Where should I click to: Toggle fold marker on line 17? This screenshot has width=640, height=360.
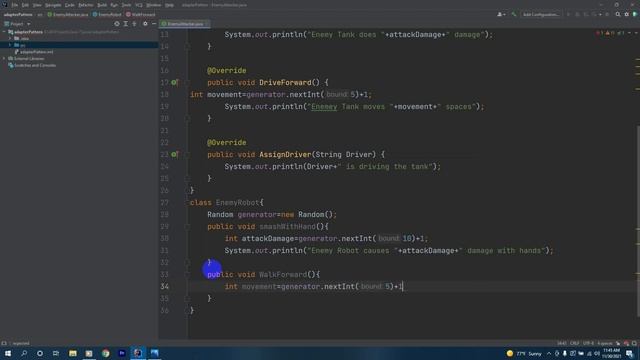(x=187, y=82)
